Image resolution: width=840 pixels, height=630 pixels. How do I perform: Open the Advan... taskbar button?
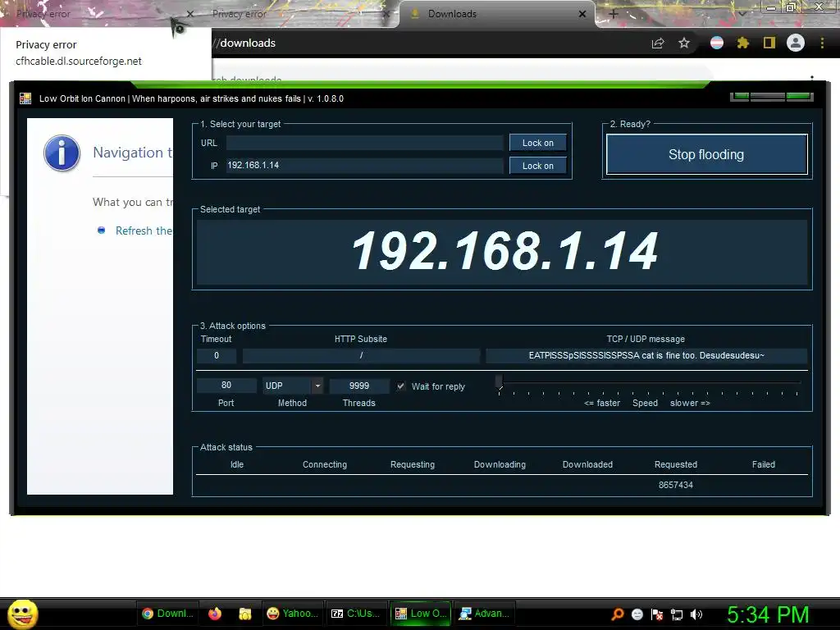coord(484,614)
